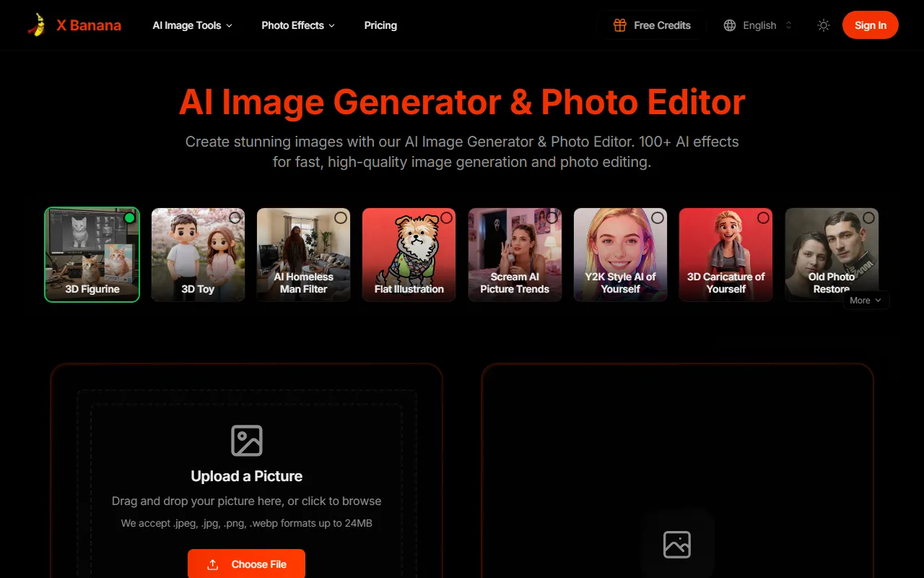Select the radio circle on the 3D Toy card

235,217
